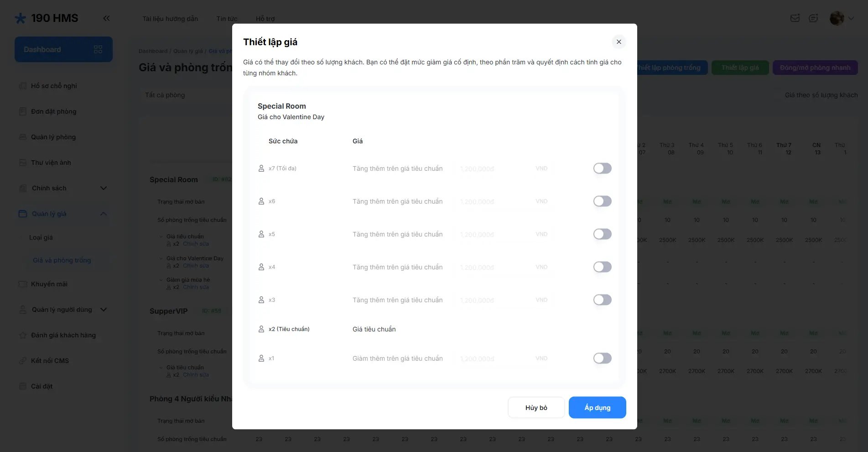
Task: Click the Kết nối CMS link icon
Action: (23, 361)
